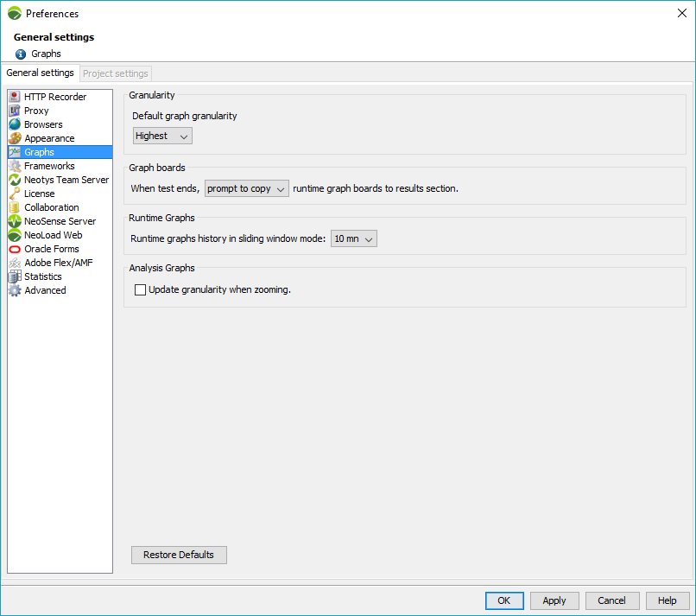This screenshot has height=616, width=696.
Task: Enable Update granularity when zooming checkbox
Action: tap(141, 290)
